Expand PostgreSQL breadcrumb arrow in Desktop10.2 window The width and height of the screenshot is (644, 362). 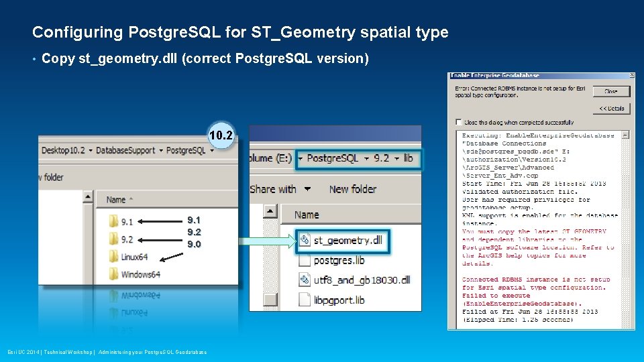212,151
